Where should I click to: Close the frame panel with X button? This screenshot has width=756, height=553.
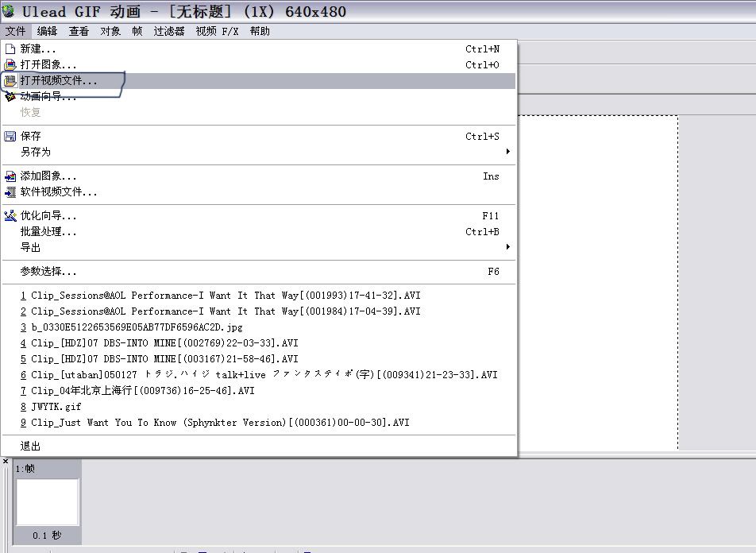[x=6, y=462]
